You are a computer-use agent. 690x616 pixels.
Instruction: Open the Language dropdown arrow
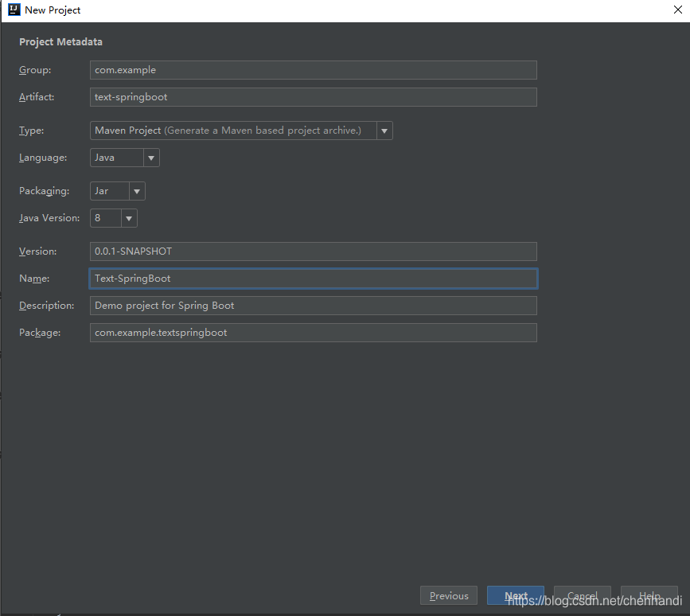tap(151, 158)
